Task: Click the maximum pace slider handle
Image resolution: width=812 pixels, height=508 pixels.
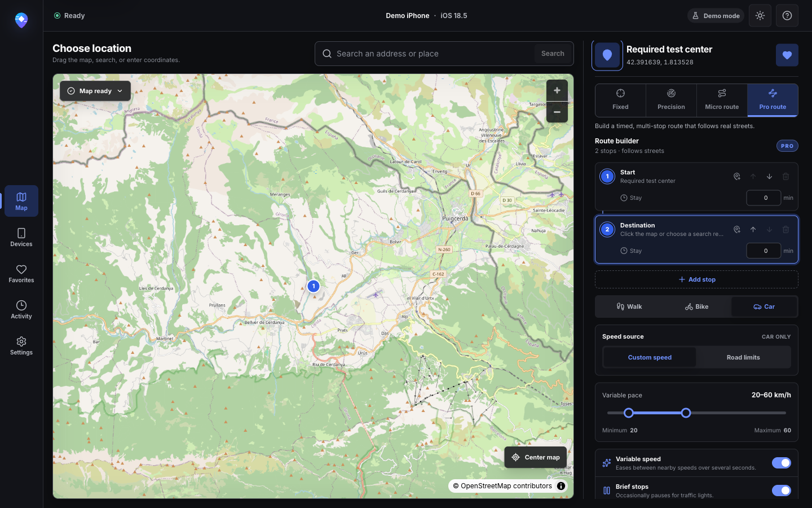Action: (x=686, y=413)
